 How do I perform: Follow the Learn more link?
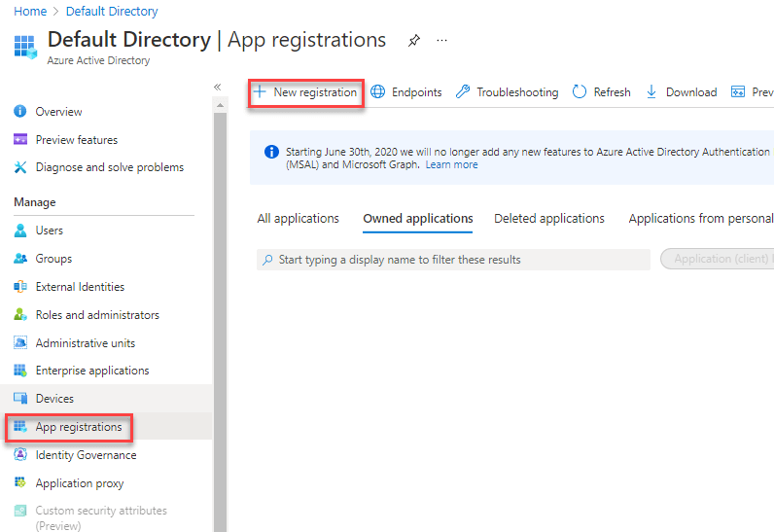point(452,164)
